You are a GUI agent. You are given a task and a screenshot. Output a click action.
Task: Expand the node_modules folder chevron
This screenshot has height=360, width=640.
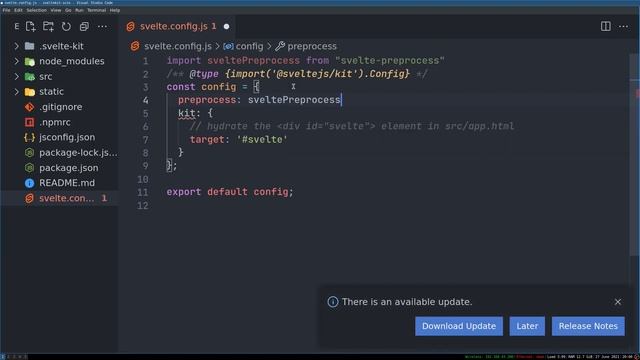point(16,61)
